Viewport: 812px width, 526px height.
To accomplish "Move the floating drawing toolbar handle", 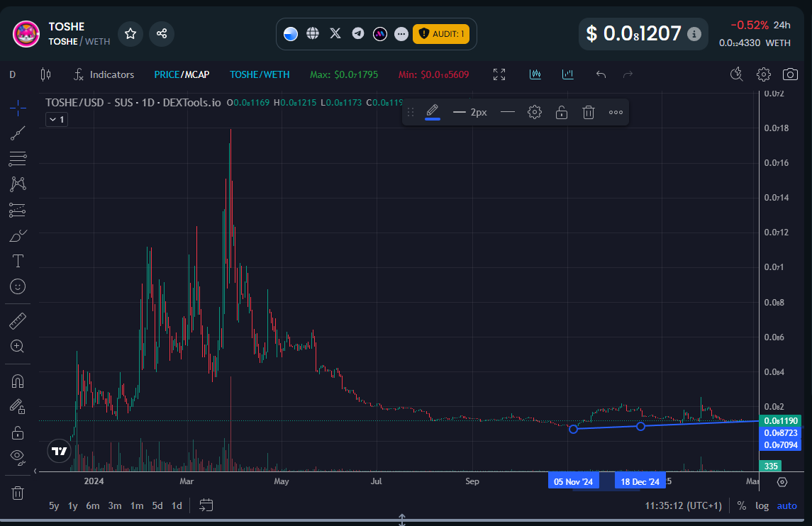I will pyautogui.click(x=411, y=112).
